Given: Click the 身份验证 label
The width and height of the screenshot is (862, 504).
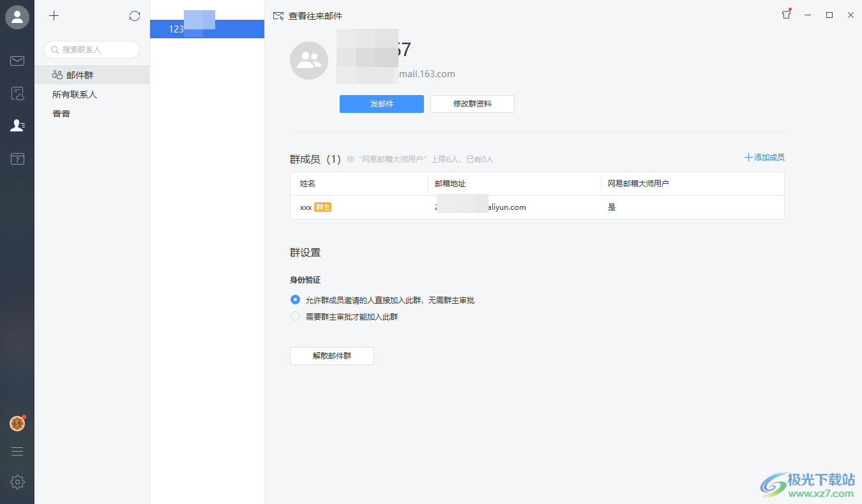Looking at the screenshot, I should pyautogui.click(x=305, y=280).
